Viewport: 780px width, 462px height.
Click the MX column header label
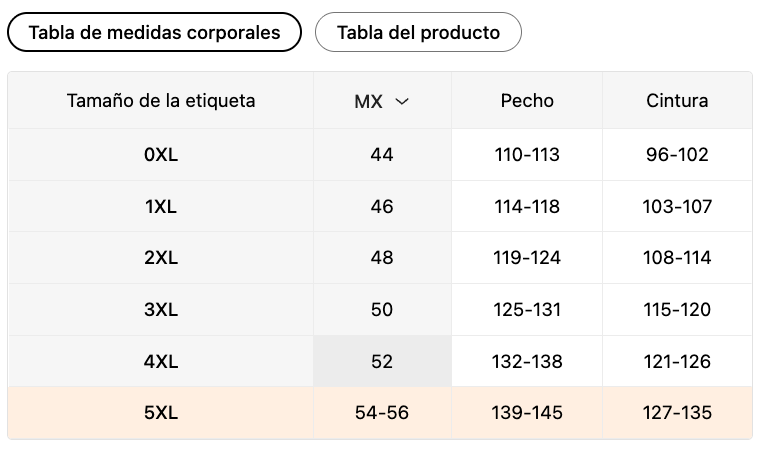(x=368, y=101)
